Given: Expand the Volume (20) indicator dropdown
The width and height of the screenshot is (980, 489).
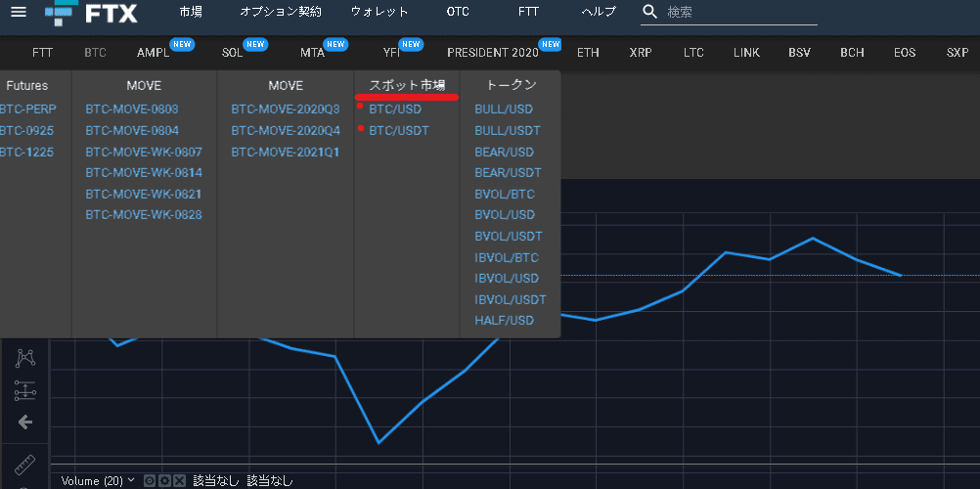Looking at the screenshot, I should [x=131, y=479].
